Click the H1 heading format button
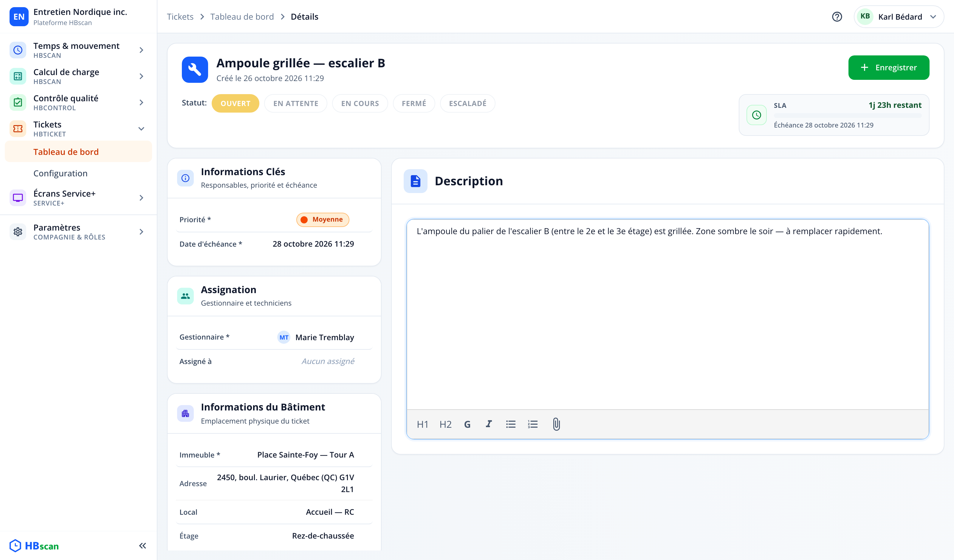Screen dimensions: 954x560 422,424
